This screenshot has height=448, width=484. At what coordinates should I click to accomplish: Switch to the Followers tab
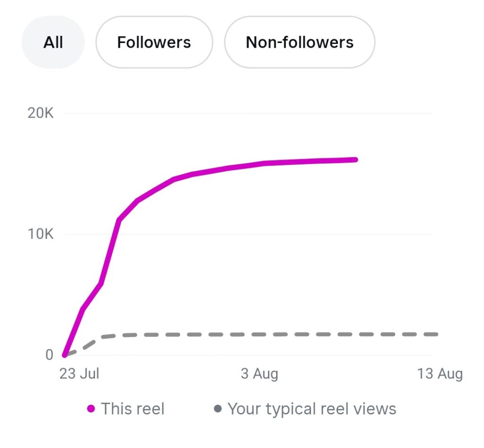pyautogui.click(x=154, y=43)
